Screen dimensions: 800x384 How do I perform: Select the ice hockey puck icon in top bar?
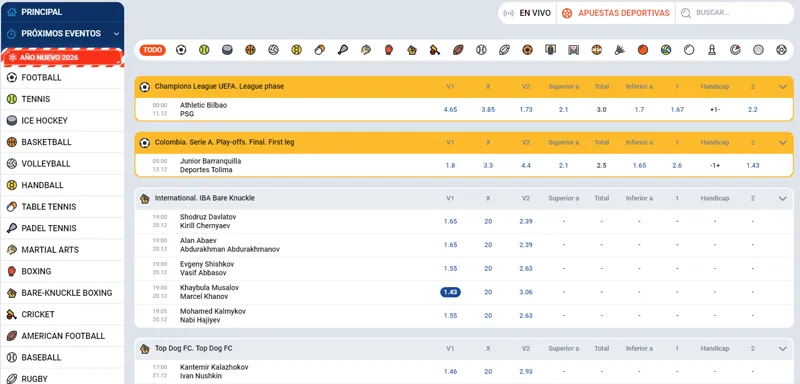227,50
